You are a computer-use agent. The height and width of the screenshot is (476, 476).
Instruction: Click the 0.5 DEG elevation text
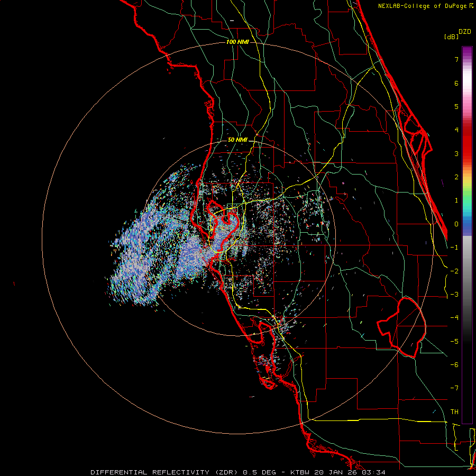pyautogui.click(x=260, y=472)
